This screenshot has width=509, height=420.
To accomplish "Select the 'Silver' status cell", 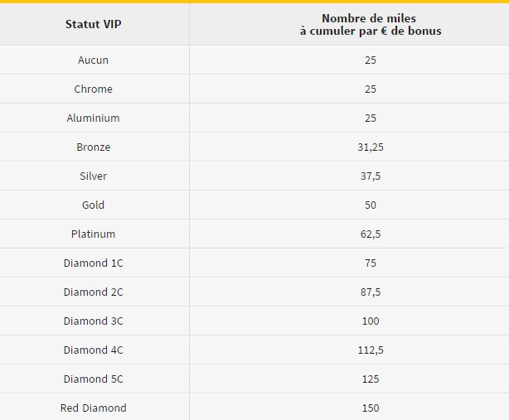I will pyautogui.click(x=93, y=176).
